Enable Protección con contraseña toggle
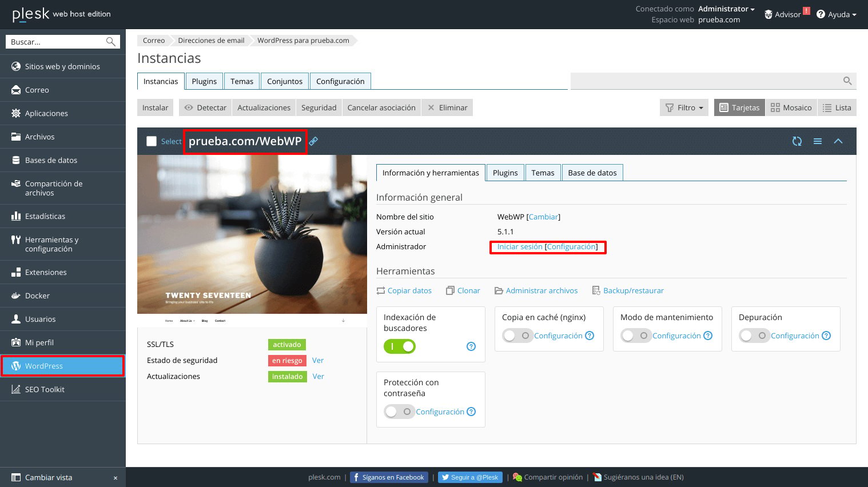 [400, 412]
